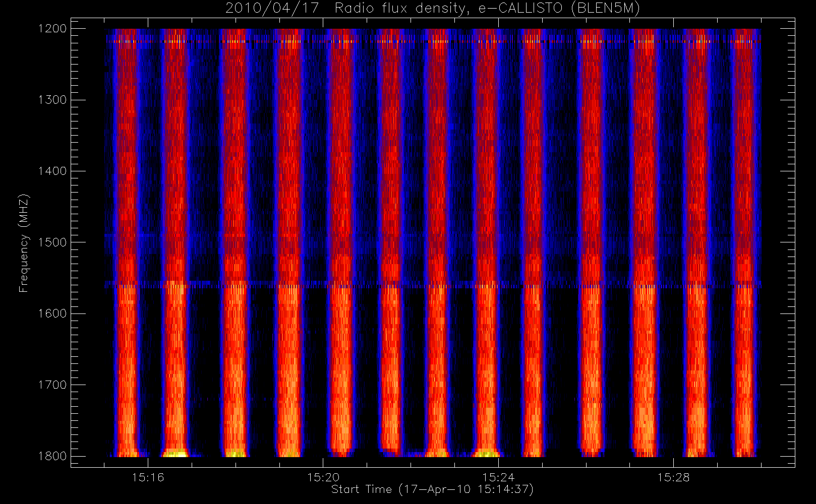Click the 15:24 time tick label
Image resolution: width=816 pixels, height=504 pixels.
[498, 477]
